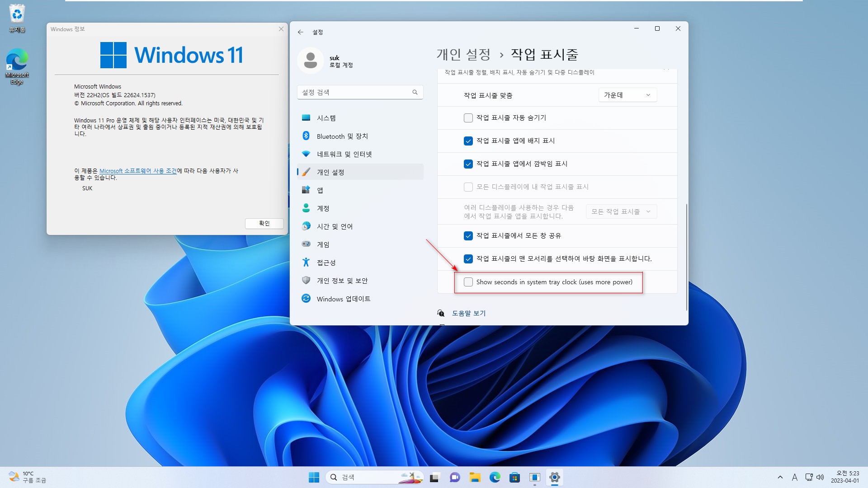
Task: Click the Settings gear on the taskbar
Action: point(555,477)
